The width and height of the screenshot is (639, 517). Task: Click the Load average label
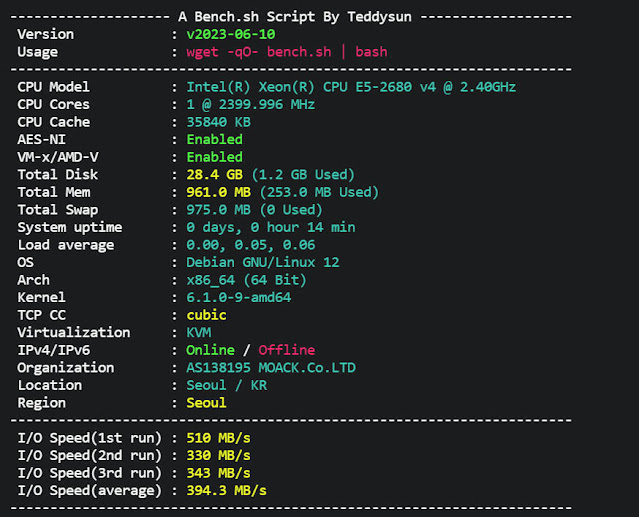click(66, 245)
